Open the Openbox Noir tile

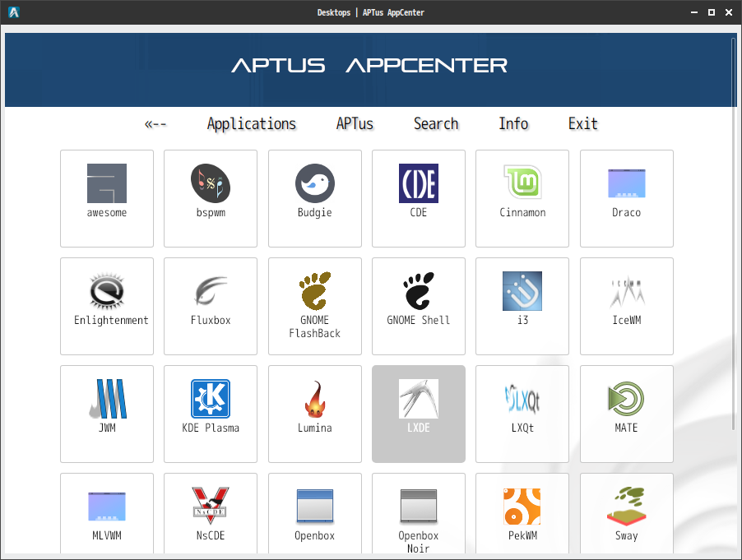pyautogui.click(x=419, y=513)
